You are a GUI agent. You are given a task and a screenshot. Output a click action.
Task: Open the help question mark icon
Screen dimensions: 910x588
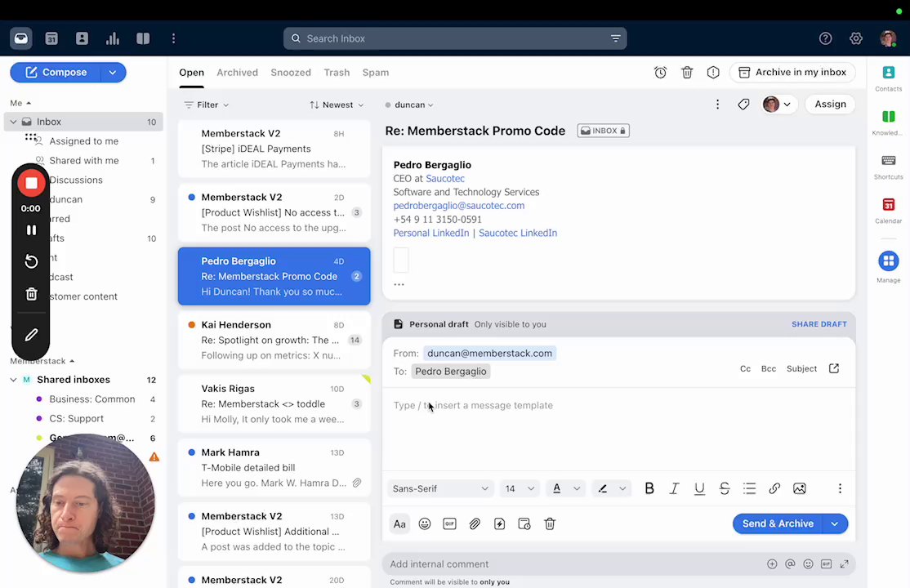pos(825,38)
